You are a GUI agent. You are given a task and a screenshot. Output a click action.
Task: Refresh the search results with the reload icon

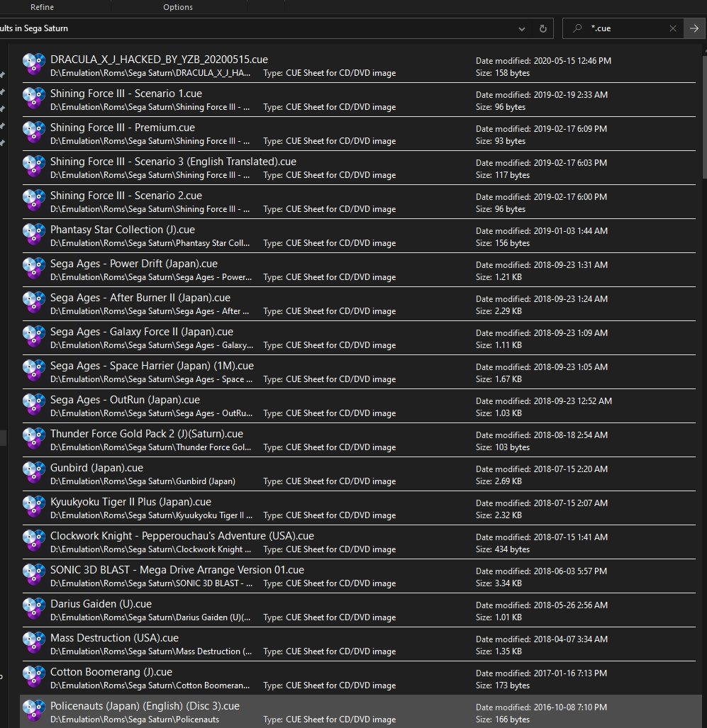[x=542, y=28]
